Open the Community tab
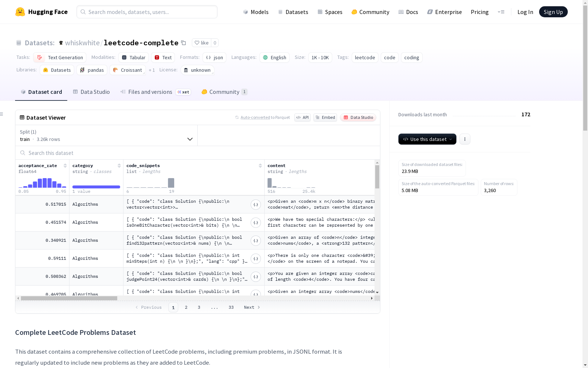The image size is (588, 368). (x=225, y=92)
